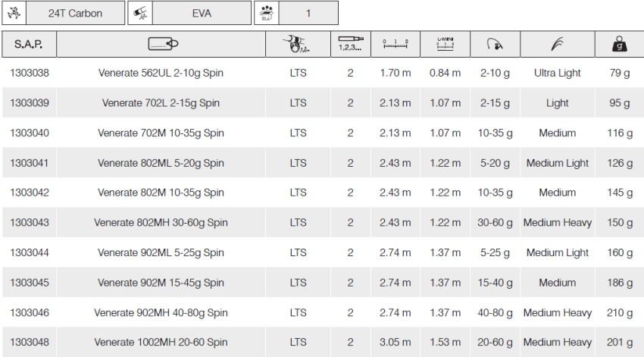Click the rod guides icon column header
The height and width of the screenshot is (357, 644).
click(298, 45)
